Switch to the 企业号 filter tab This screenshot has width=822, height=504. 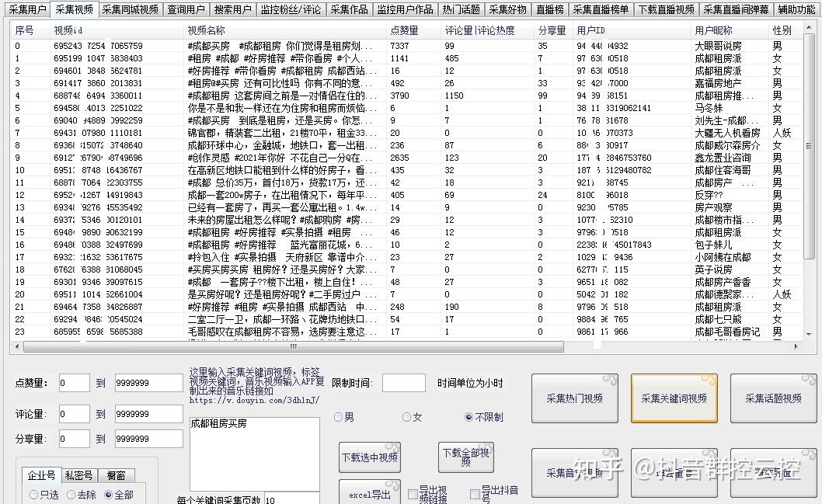coord(41,475)
